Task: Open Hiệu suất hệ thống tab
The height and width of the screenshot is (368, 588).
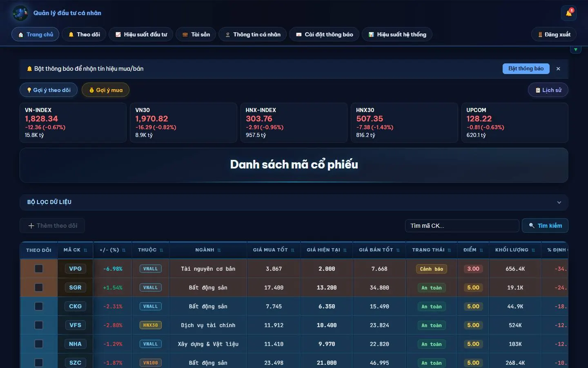Action: click(397, 34)
